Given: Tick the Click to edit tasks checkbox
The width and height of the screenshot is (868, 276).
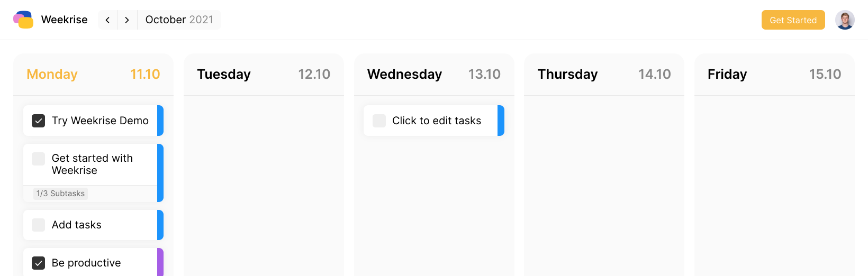Looking at the screenshot, I should [x=379, y=121].
